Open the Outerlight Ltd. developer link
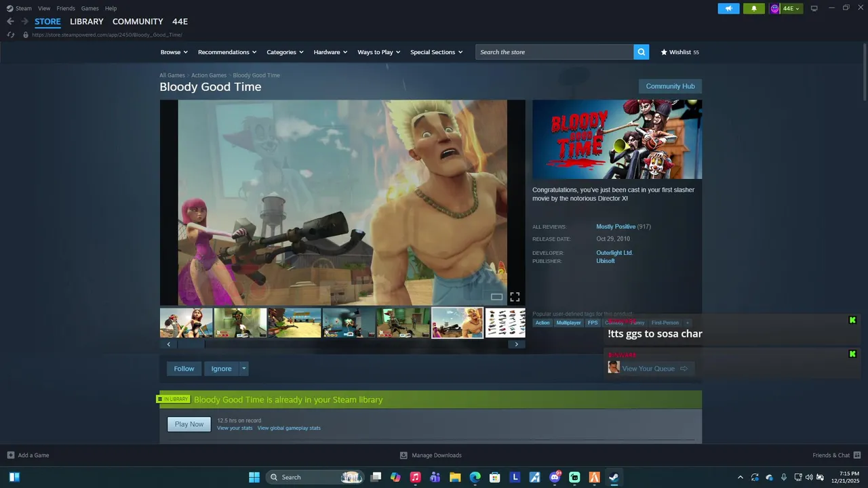 pos(614,253)
